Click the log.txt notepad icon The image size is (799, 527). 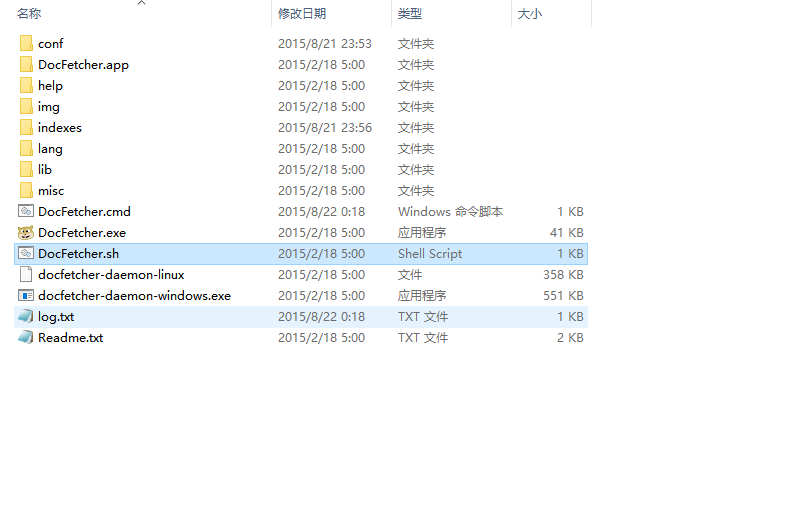coord(26,317)
